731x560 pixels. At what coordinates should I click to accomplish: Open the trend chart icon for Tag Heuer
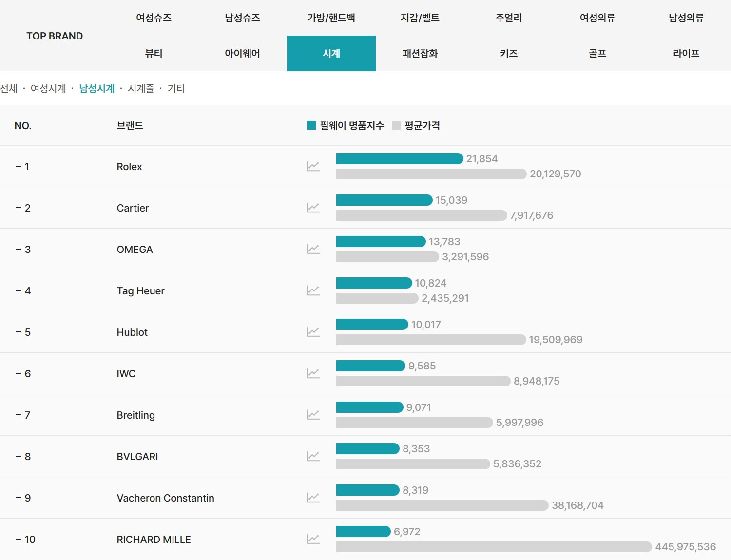click(x=313, y=290)
